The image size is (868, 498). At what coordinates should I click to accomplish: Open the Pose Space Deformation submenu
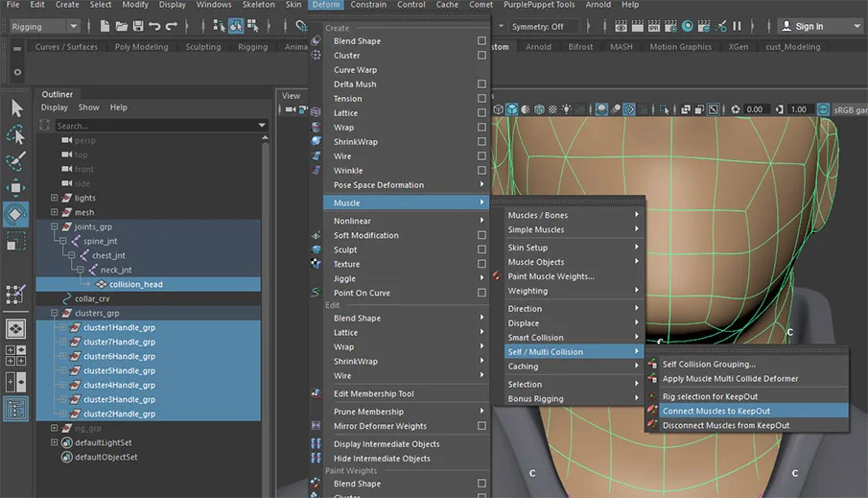(x=406, y=185)
